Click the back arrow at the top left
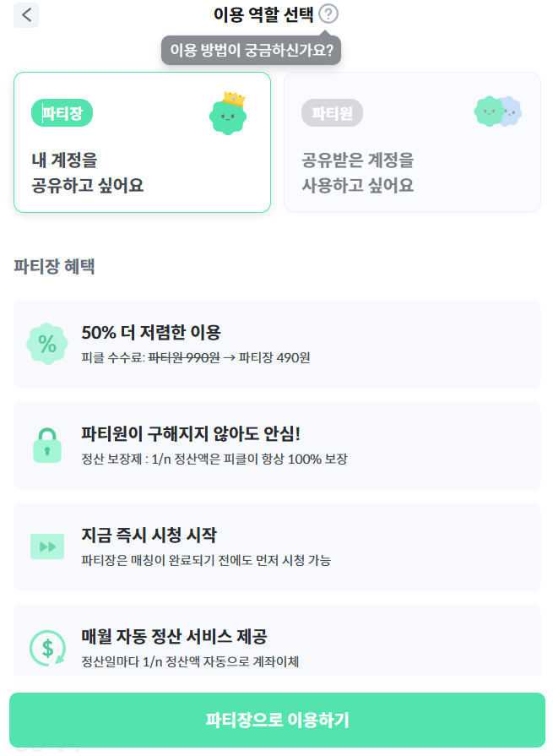553x756 pixels. (26, 15)
